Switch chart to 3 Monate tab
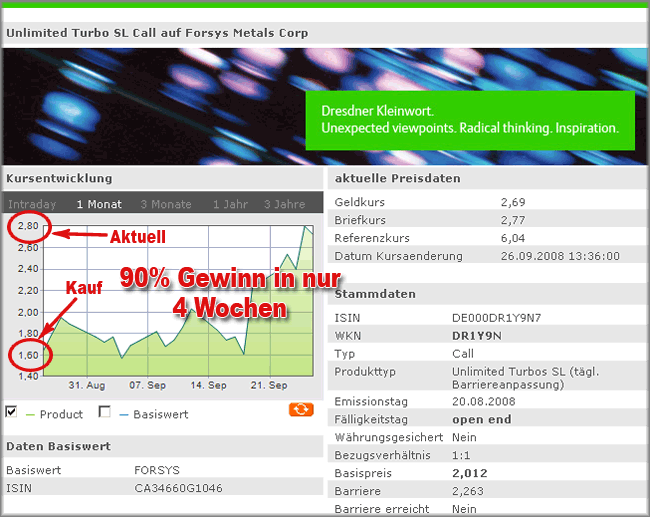Screen dimensions: 650x517 [x=166, y=204]
